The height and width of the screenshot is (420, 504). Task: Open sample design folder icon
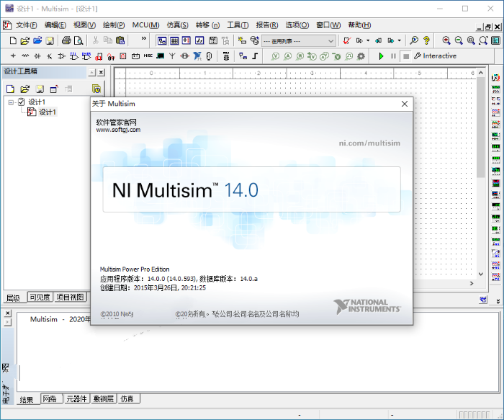tap(37, 40)
